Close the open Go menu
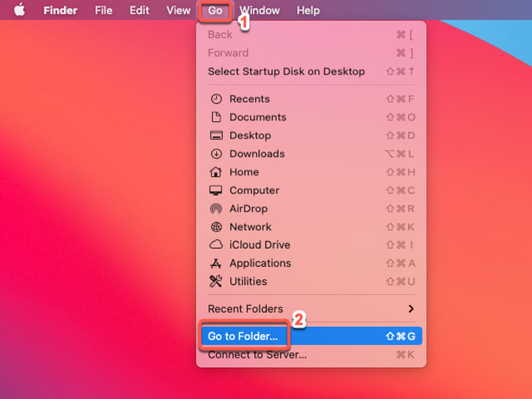532x399 pixels. pos(215,10)
